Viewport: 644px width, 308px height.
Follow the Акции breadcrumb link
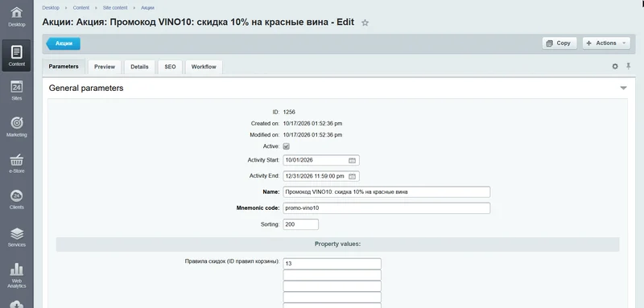click(x=147, y=8)
